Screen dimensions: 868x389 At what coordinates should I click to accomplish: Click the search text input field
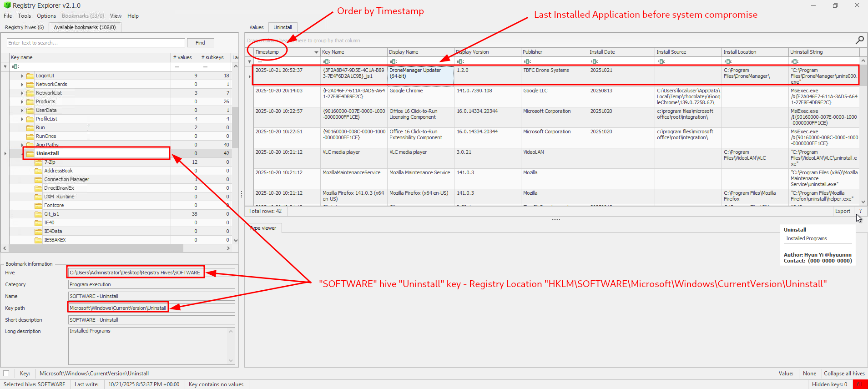click(96, 43)
